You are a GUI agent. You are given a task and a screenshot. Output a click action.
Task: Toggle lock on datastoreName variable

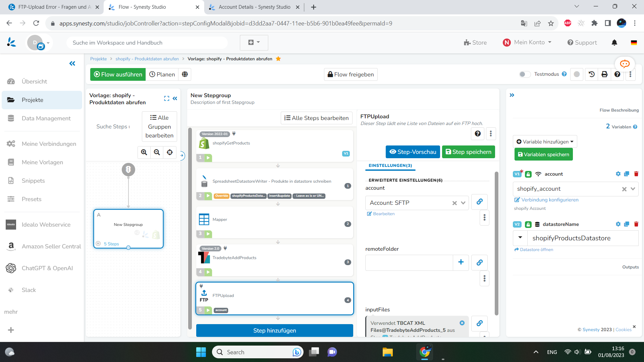pyautogui.click(x=528, y=225)
